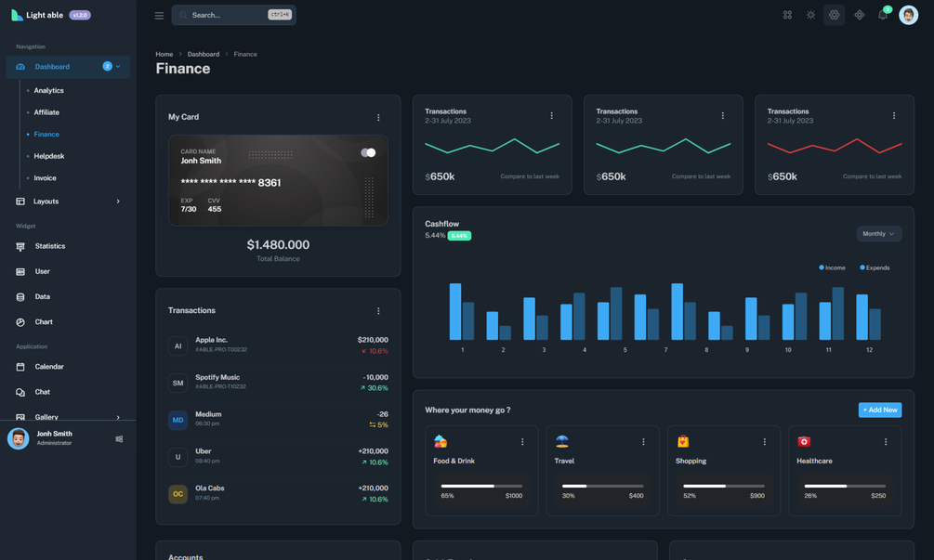Open the Spotify Music transaction row
The height and width of the screenshot is (560, 934).
pyautogui.click(x=278, y=382)
